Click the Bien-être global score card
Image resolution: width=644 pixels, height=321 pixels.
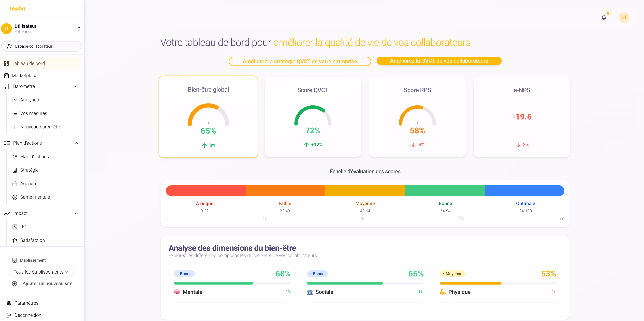[x=208, y=117]
